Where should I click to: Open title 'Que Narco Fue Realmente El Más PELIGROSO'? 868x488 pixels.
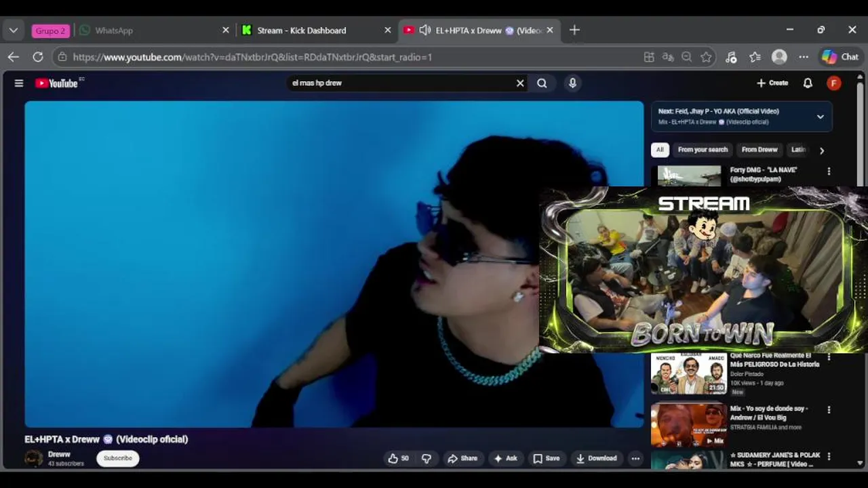point(774,360)
